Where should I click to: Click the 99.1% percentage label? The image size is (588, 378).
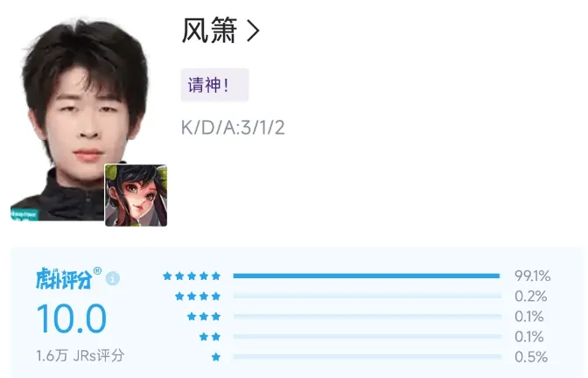[533, 276]
